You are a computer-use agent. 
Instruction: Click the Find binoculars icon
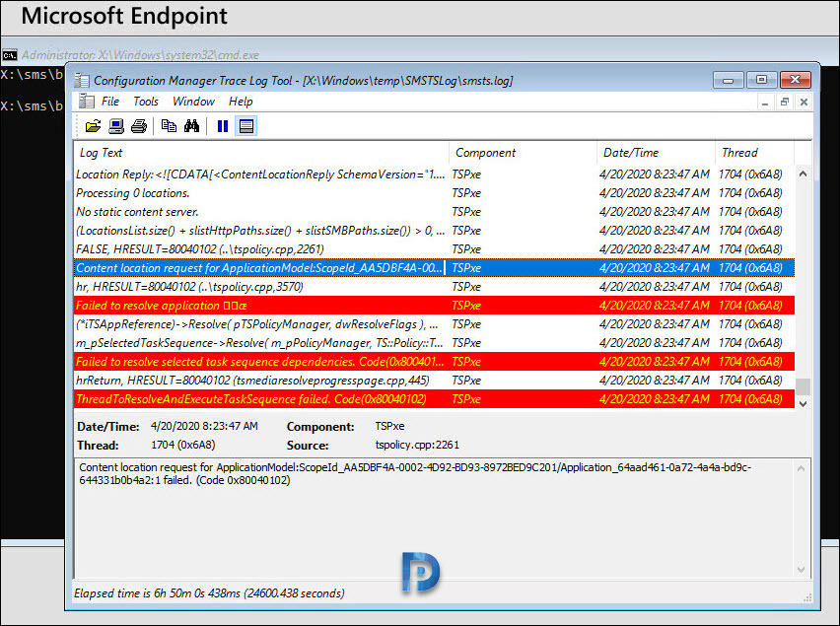(191, 126)
